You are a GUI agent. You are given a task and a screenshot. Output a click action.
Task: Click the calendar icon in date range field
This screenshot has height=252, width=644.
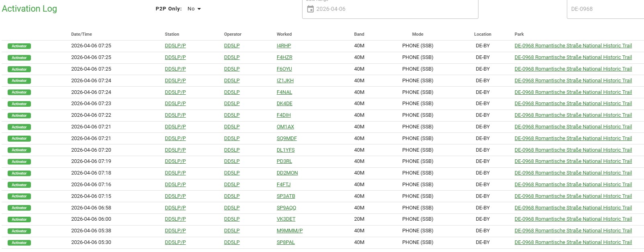pos(310,9)
